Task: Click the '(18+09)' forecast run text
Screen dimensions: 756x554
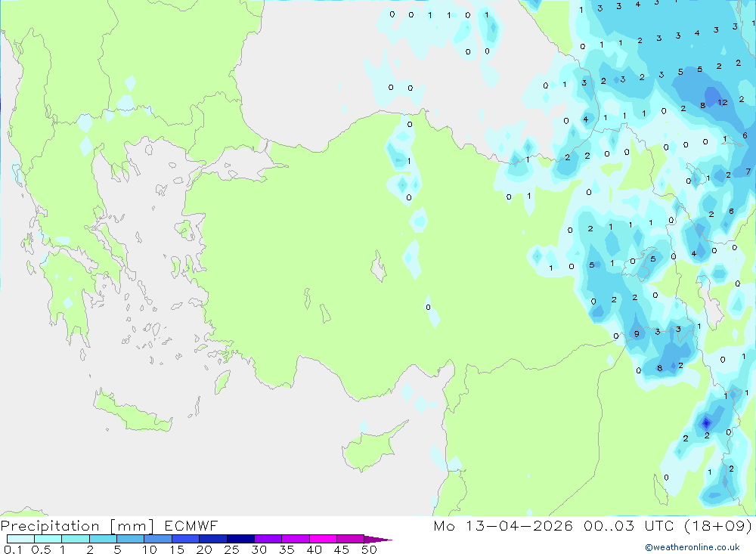Action: coord(718,525)
